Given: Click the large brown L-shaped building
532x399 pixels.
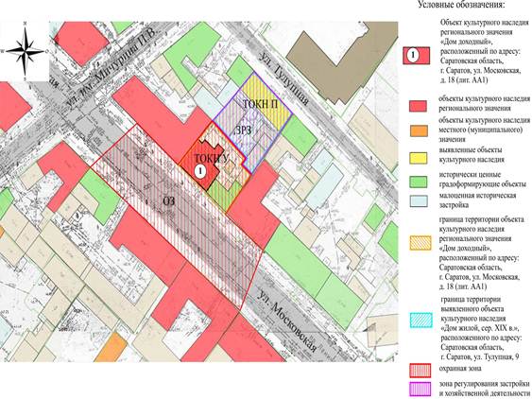Looking at the screenshot, I should pyautogui.click(x=343, y=61).
